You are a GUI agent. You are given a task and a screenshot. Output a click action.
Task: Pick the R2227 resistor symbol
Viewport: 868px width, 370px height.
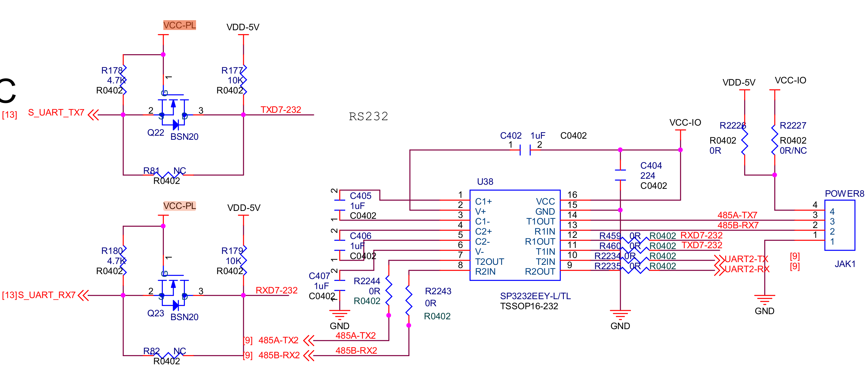(775, 140)
